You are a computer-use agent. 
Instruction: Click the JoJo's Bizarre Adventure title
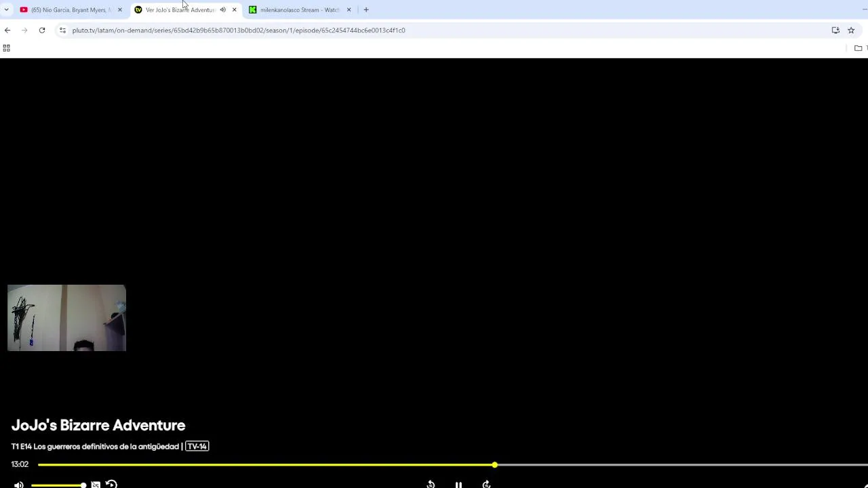click(98, 425)
